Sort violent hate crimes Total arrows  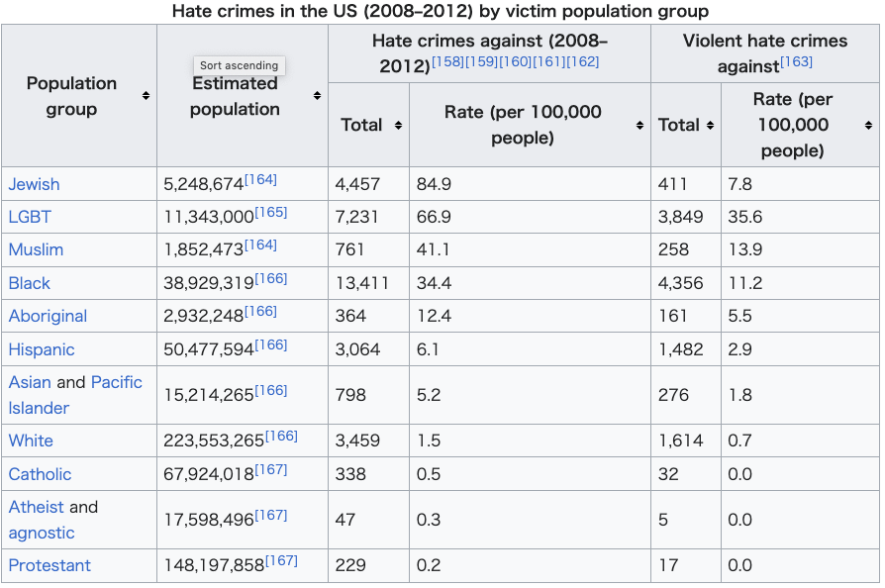(x=710, y=126)
